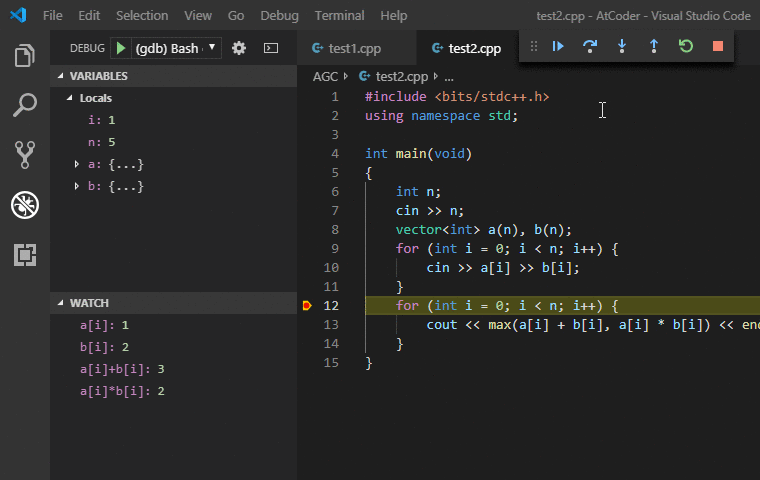Click the Step Over debug button

pos(590,46)
